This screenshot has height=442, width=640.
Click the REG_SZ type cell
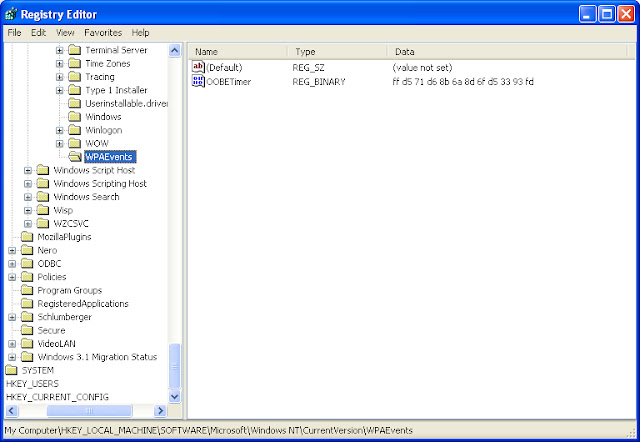(x=309, y=68)
